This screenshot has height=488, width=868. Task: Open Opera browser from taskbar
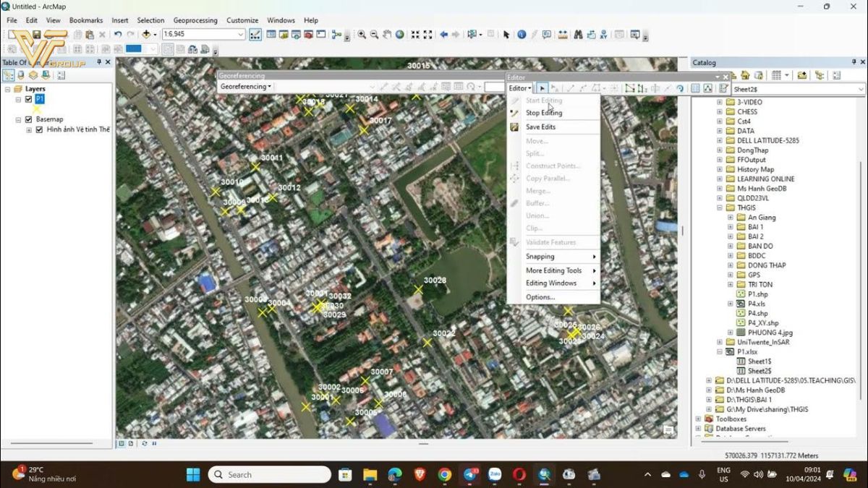(x=519, y=474)
